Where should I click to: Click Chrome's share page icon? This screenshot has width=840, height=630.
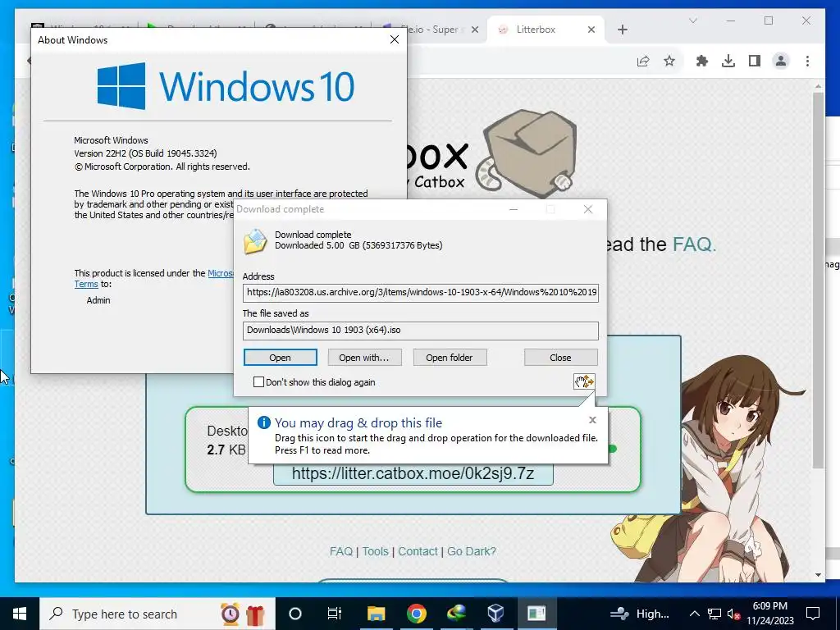tap(643, 61)
